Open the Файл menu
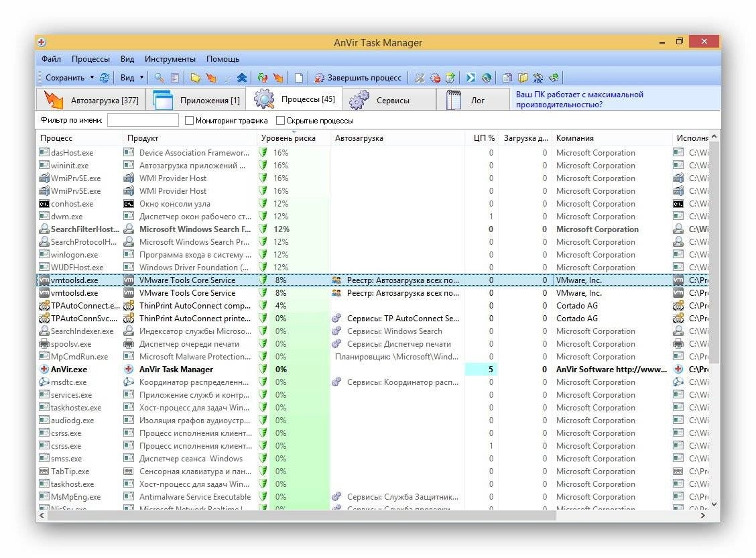The image size is (756, 558). coord(51,59)
